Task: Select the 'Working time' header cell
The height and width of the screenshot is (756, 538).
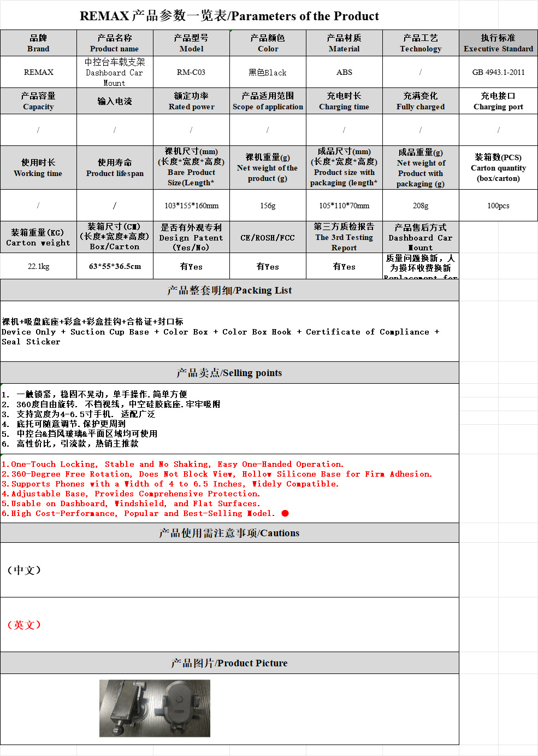Action: click(x=38, y=168)
